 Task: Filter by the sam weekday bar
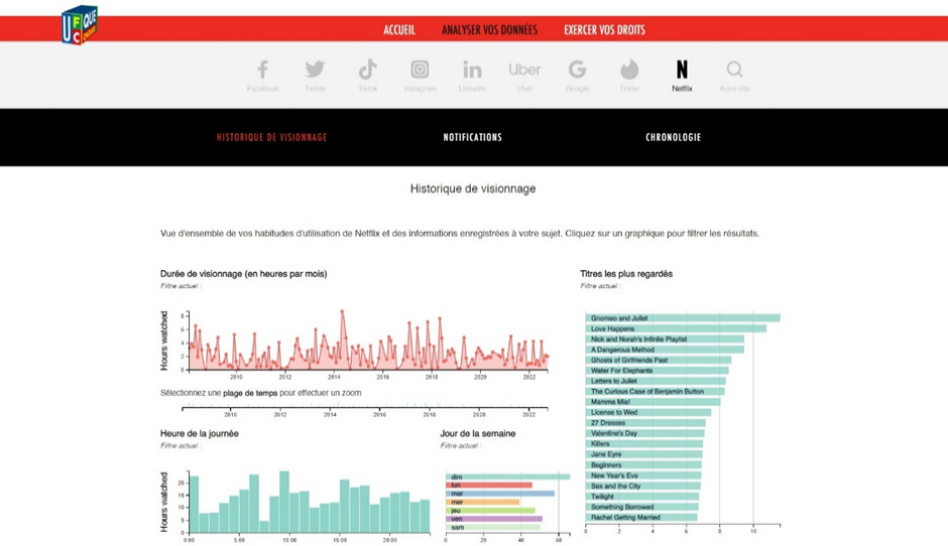[x=493, y=527]
